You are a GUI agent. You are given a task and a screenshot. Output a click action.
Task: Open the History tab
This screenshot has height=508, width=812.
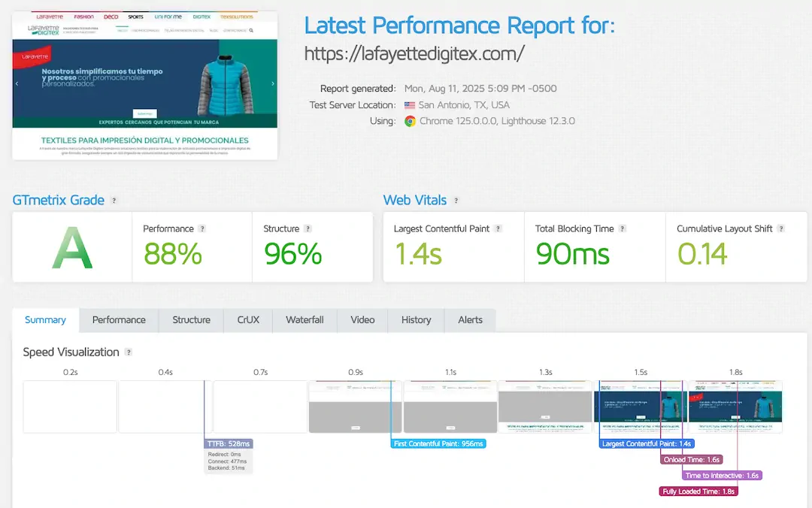(x=417, y=320)
